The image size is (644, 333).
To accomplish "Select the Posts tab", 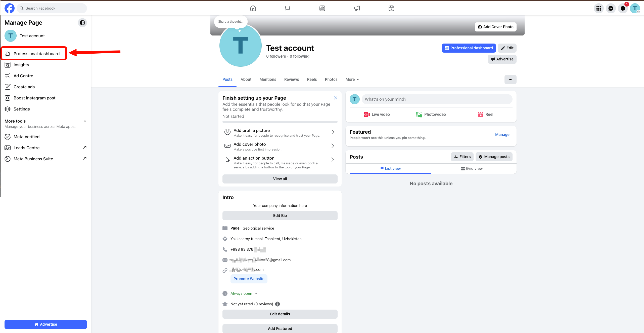I will point(227,80).
